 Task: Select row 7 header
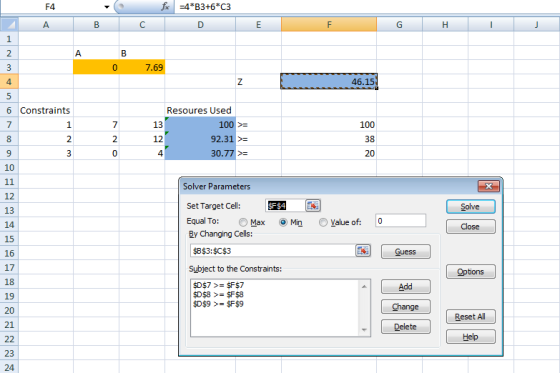[9, 124]
